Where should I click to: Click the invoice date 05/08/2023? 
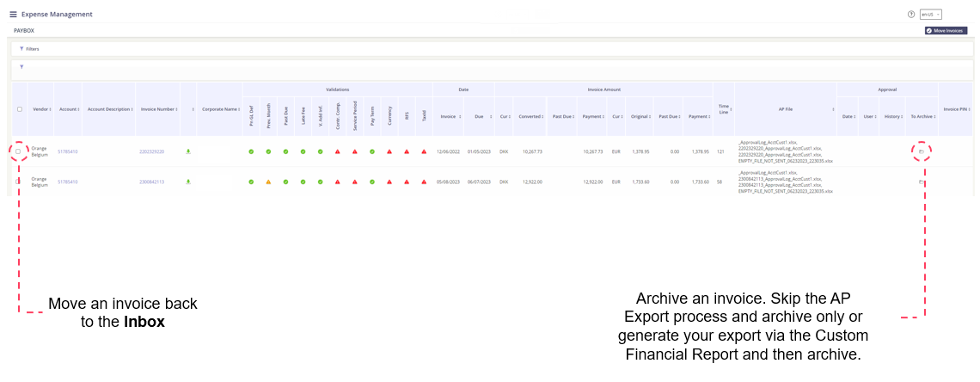448,182
